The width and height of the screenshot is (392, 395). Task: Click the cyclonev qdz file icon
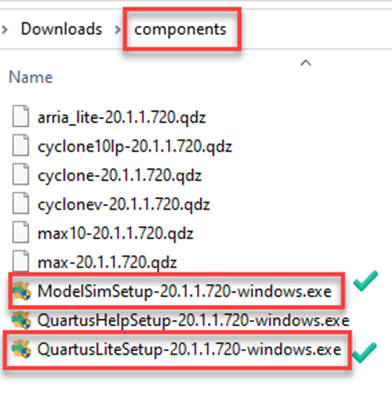point(21,203)
